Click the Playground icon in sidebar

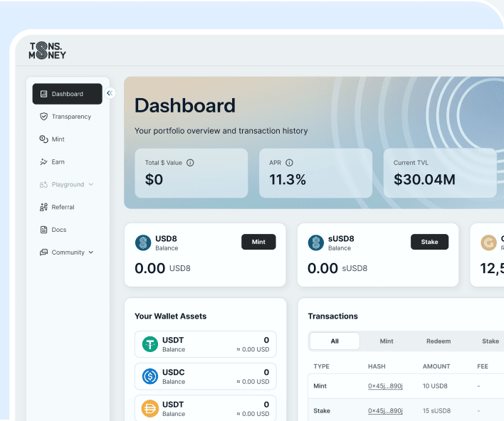(43, 184)
